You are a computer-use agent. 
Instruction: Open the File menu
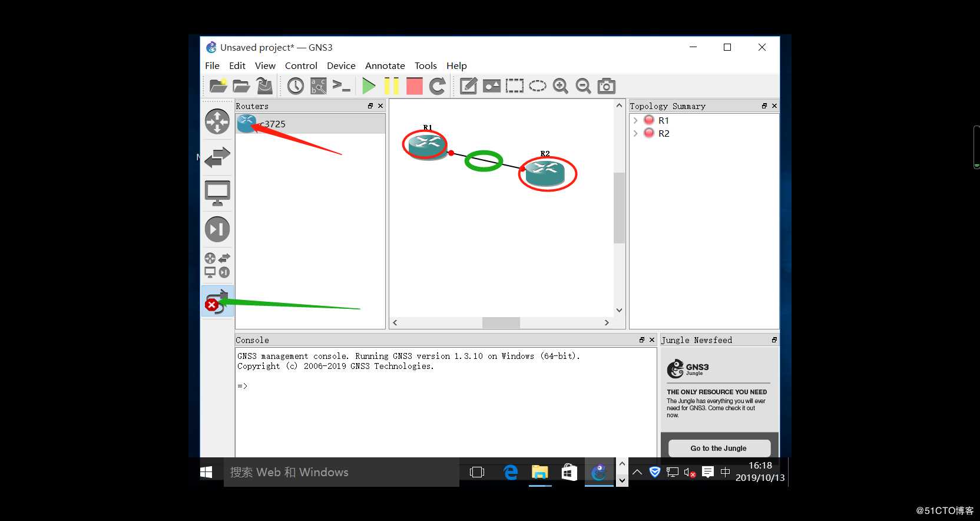coord(212,65)
